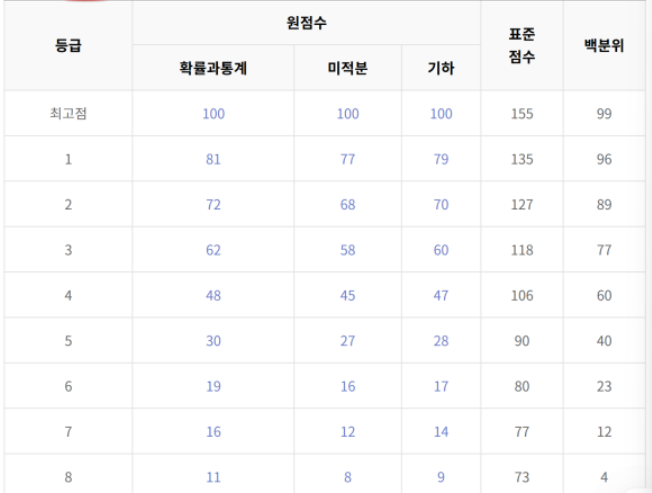Select grade 3 label in 등급 column
Screen dimensions: 652x493
[x=68, y=250]
